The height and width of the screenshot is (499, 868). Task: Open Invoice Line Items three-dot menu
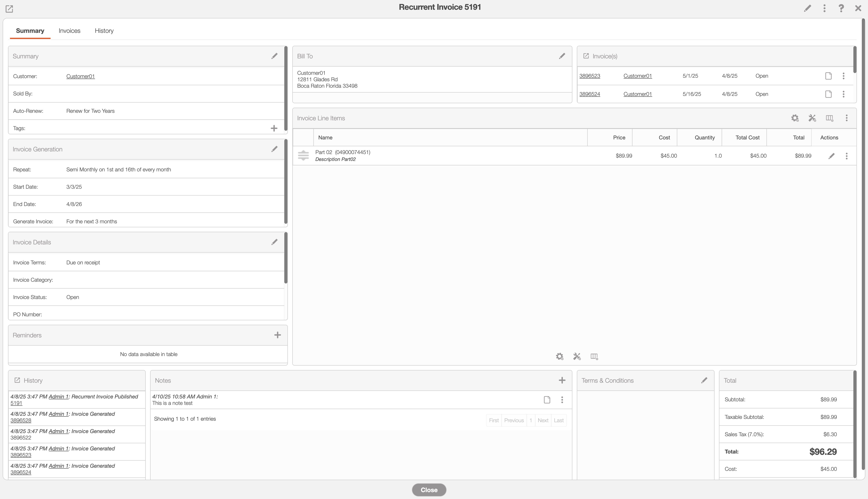coord(846,118)
